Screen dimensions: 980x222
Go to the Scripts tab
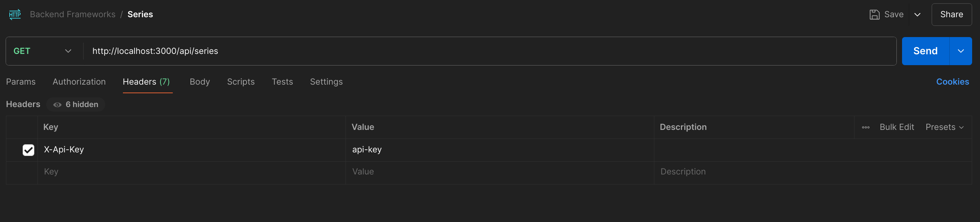pos(241,82)
